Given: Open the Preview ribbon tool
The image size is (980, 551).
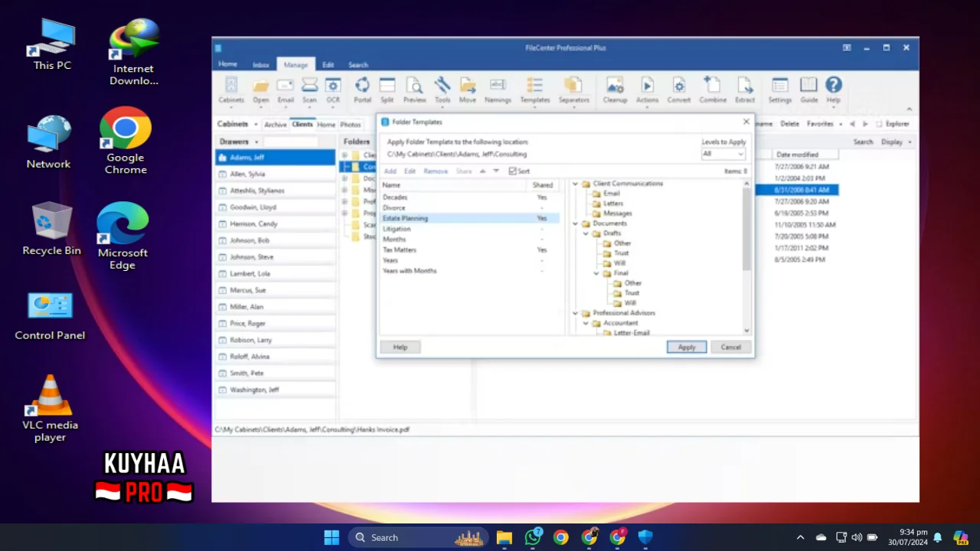Looking at the screenshot, I should tap(414, 90).
